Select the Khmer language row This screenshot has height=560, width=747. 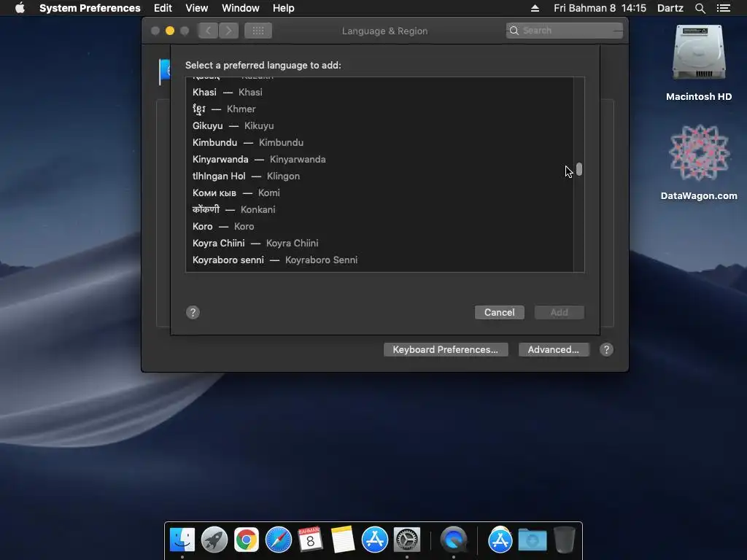[x=379, y=109]
